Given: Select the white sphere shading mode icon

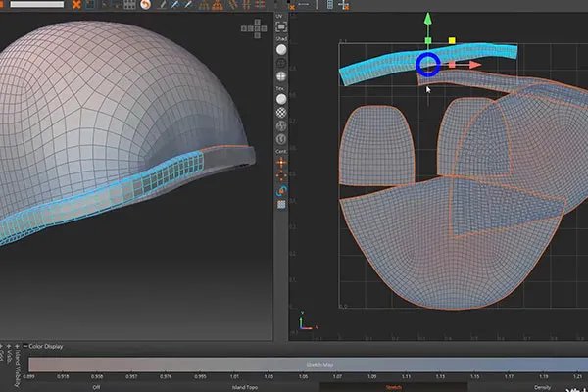Looking at the screenshot, I should click(281, 48).
